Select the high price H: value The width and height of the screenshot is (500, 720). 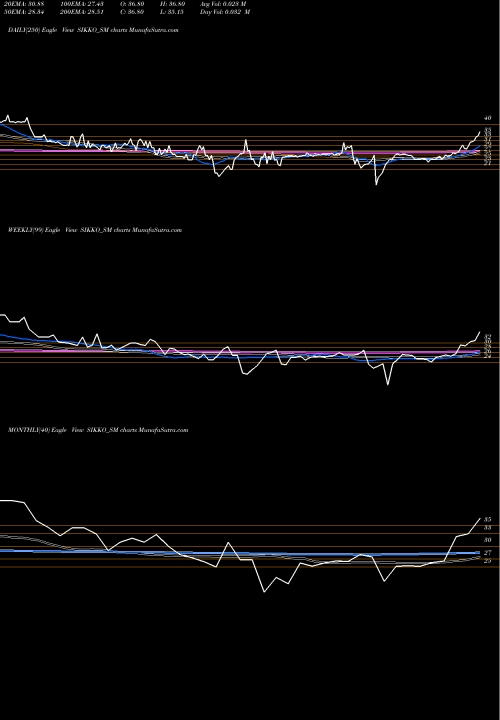[172, 4]
